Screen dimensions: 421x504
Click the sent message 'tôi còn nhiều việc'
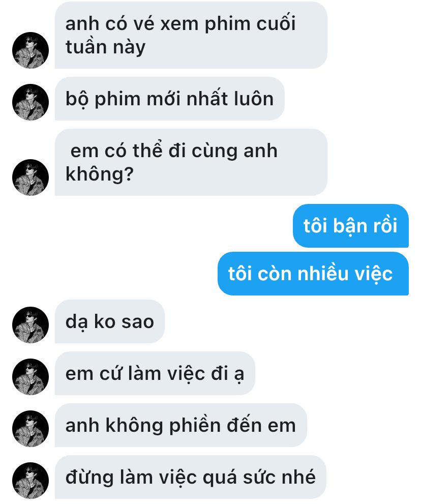click(x=313, y=274)
